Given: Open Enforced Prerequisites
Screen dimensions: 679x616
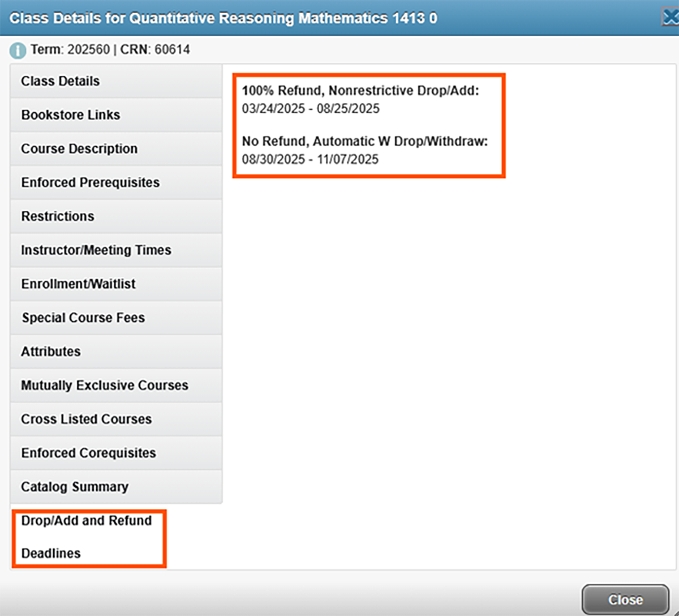Looking at the screenshot, I should point(91,182).
